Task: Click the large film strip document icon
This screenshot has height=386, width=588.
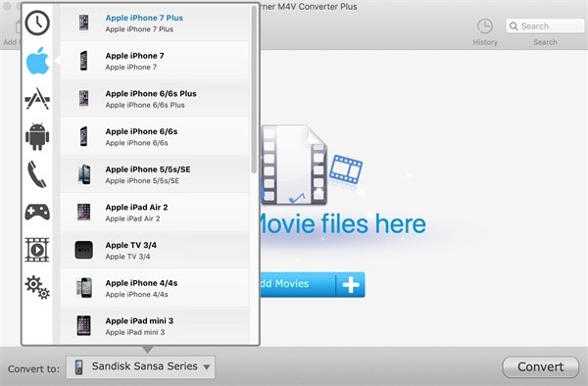Action: pyautogui.click(x=294, y=165)
